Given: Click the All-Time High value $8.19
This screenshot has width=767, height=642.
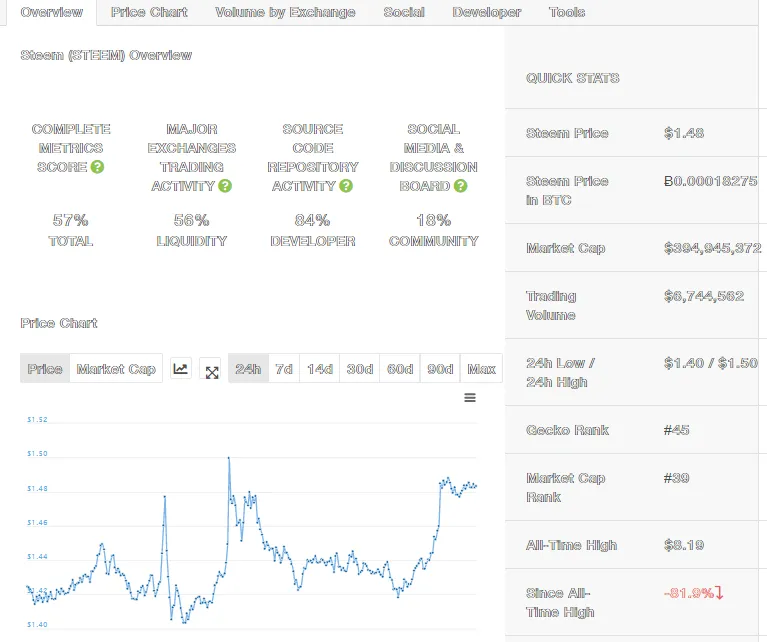Looking at the screenshot, I should pos(684,545).
